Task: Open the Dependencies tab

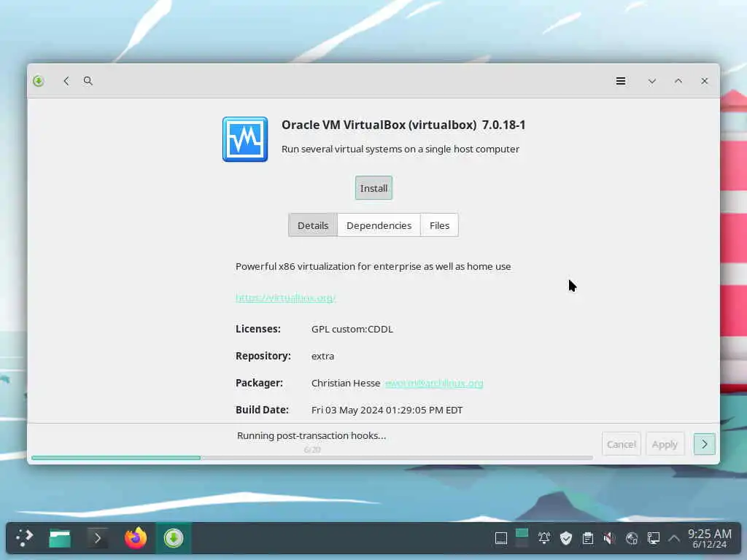Action: tap(379, 225)
